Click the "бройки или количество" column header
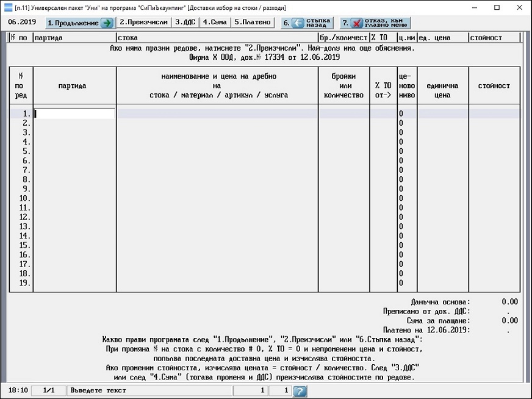532x399 pixels. [x=343, y=85]
